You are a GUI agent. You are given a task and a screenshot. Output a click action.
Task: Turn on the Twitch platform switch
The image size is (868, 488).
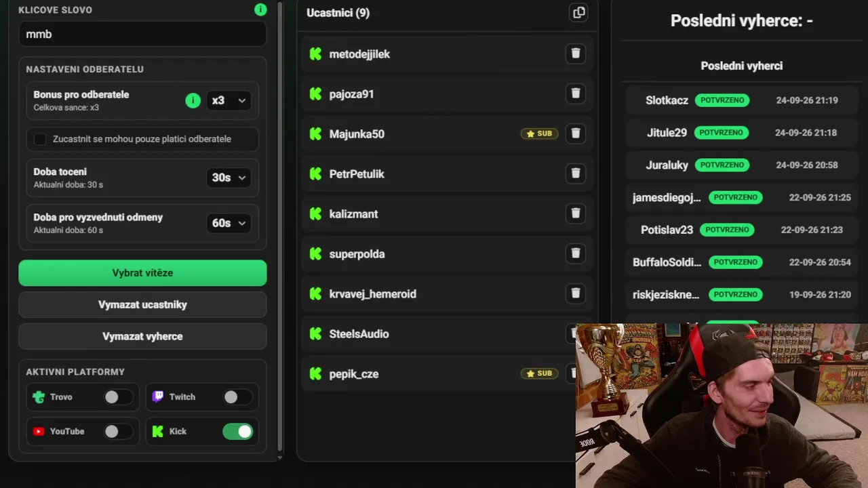pos(237,397)
